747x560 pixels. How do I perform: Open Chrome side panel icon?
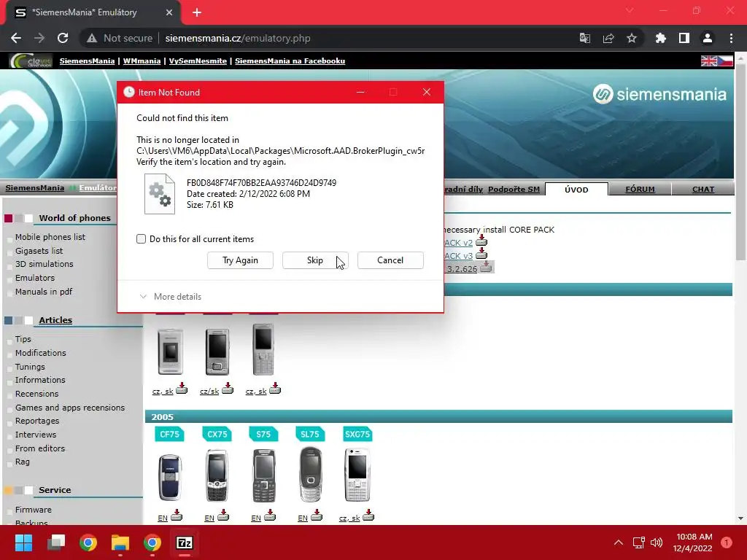pos(684,38)
